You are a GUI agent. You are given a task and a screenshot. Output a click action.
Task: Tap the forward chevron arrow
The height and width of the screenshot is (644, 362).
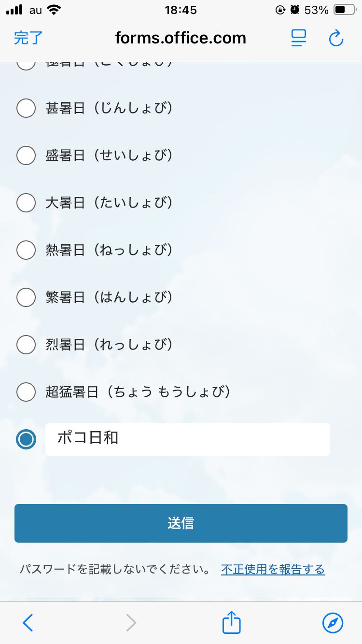tap(131, 623)
